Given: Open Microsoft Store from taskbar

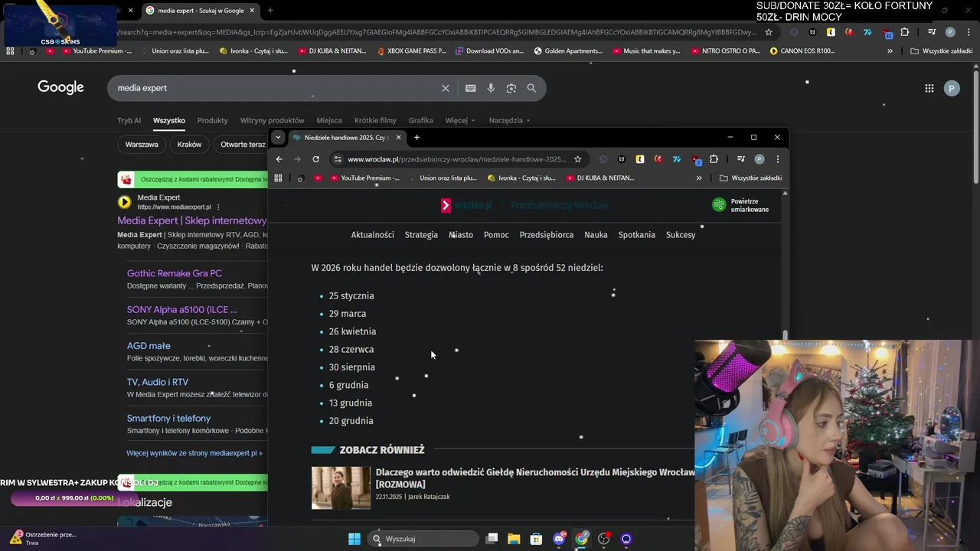Looking at the screenshot, I should tap(536, 539).
